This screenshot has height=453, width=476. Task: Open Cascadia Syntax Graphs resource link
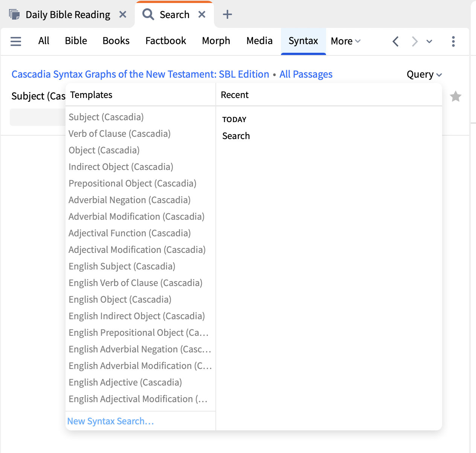(140, 74)
